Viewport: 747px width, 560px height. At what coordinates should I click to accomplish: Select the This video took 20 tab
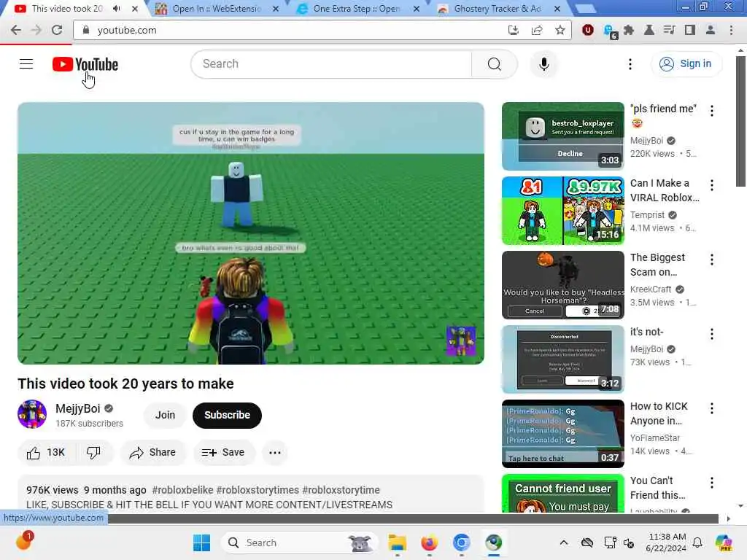point(66,9)
